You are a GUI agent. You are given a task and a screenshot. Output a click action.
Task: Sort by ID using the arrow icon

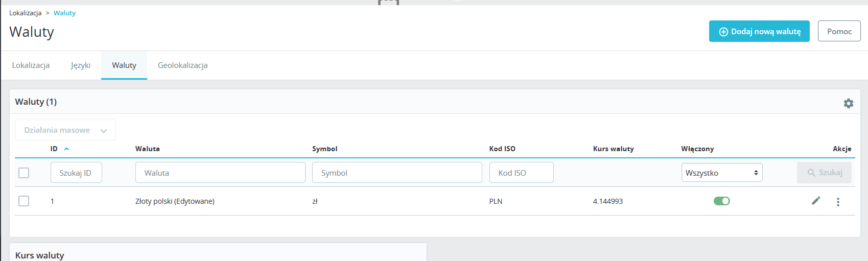[66, 149]
